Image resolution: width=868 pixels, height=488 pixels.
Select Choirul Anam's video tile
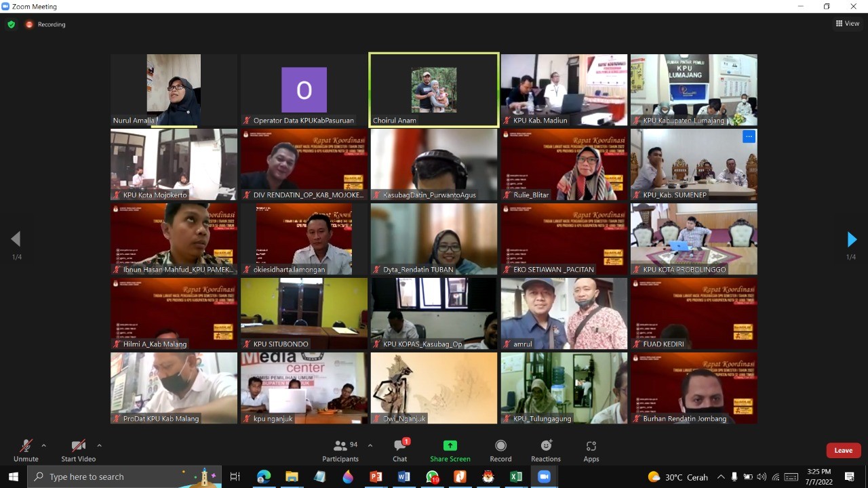434,89
